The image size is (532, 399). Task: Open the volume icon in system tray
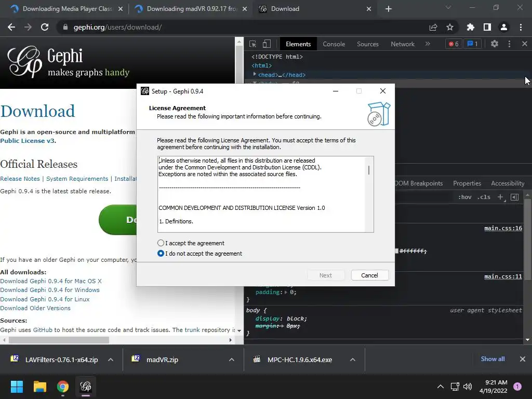point(468,387)
